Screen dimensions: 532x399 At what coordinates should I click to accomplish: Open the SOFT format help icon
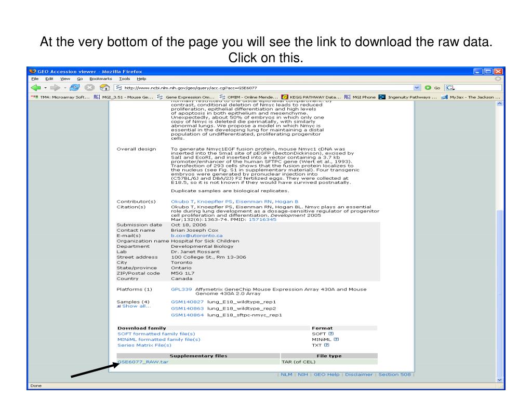(331, 334)
